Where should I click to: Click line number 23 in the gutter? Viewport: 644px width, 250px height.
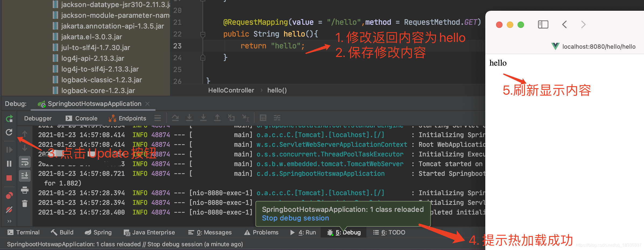click(177, 46)
